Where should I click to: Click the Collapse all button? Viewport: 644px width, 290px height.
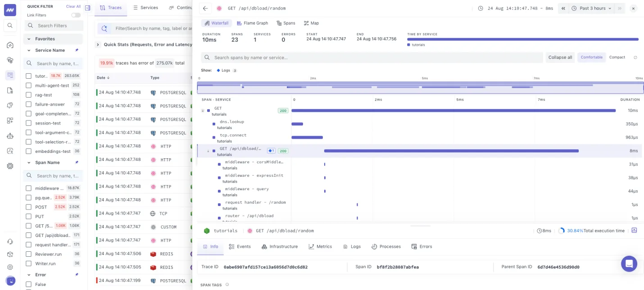[x=560, y=58]
